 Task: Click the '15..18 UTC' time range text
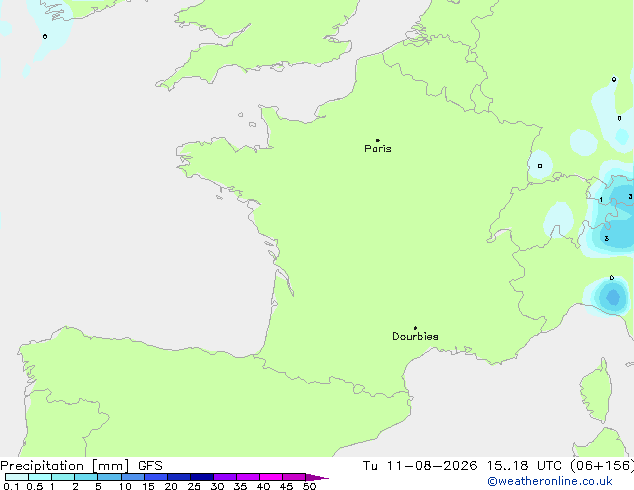tap(524, 466)
